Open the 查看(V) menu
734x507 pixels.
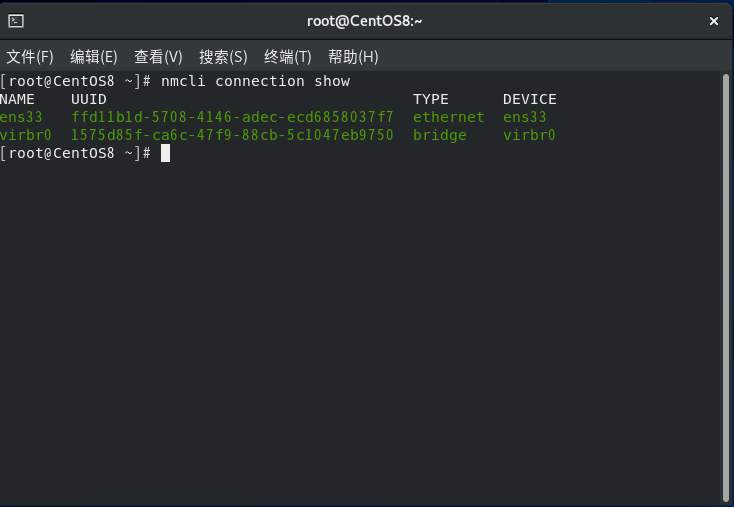pos(158,57)
